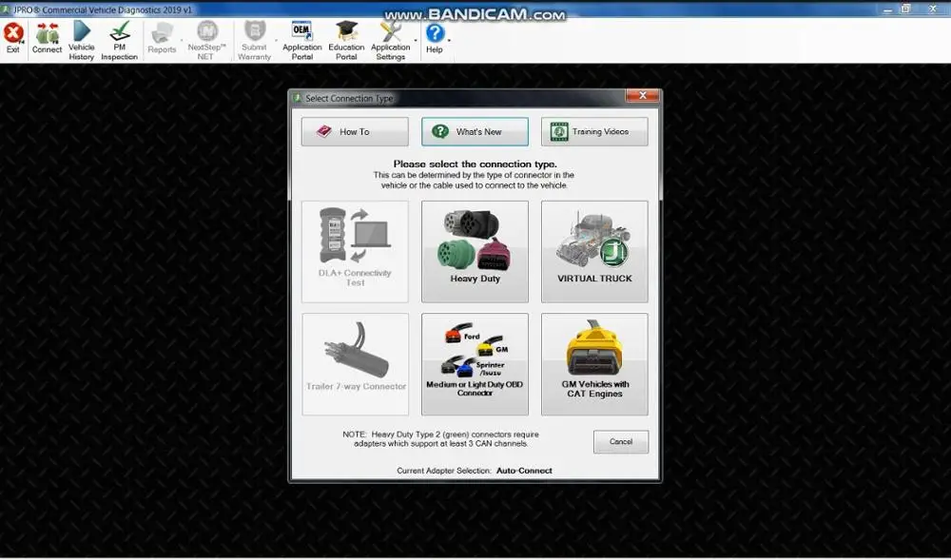Screen dimensions: 951x560
Task: Open PM Inspection tool
Action: (120, 41)
